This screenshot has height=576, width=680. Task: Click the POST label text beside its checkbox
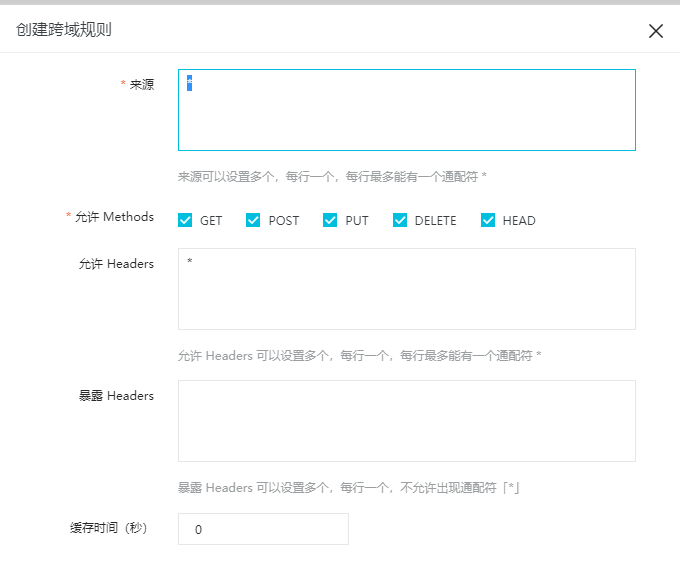pyautogui.click(x=284, y=221)
